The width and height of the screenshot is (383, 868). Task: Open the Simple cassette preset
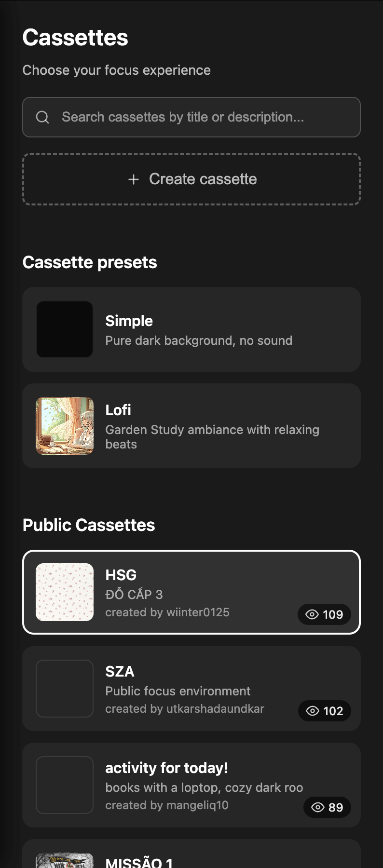click(191, 329)
